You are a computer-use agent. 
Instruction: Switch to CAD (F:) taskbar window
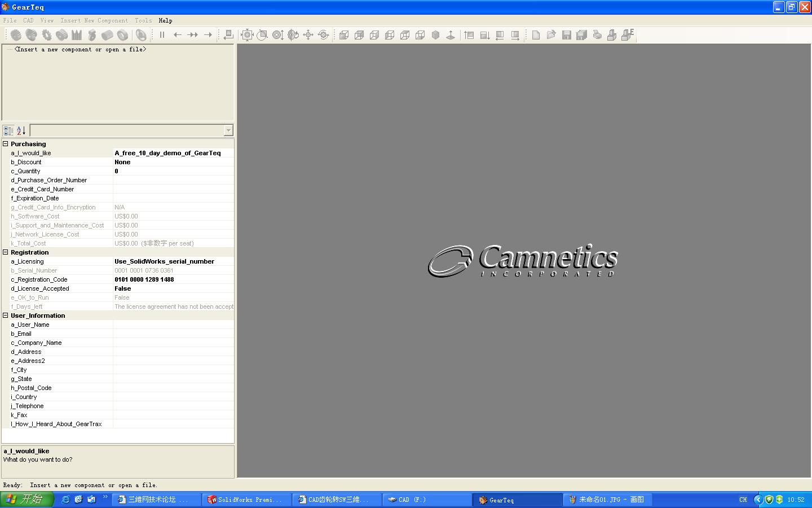(427, 500)
